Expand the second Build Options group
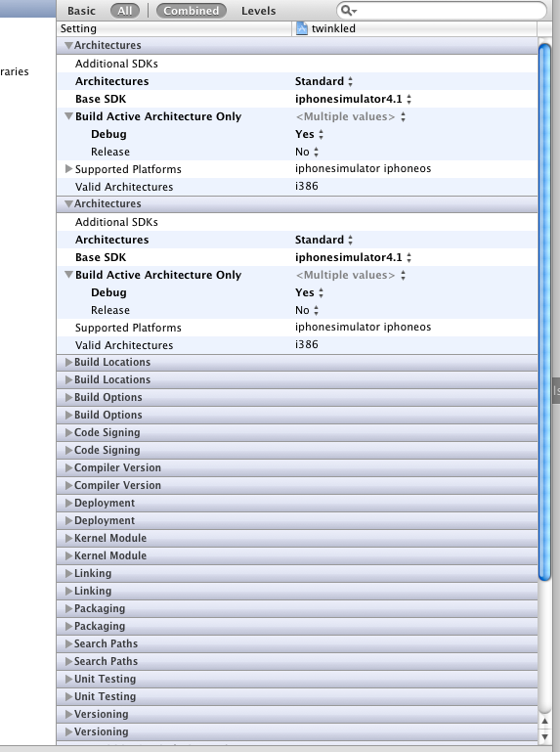Screen dimensions: 560x752 (x=68, y=415)
